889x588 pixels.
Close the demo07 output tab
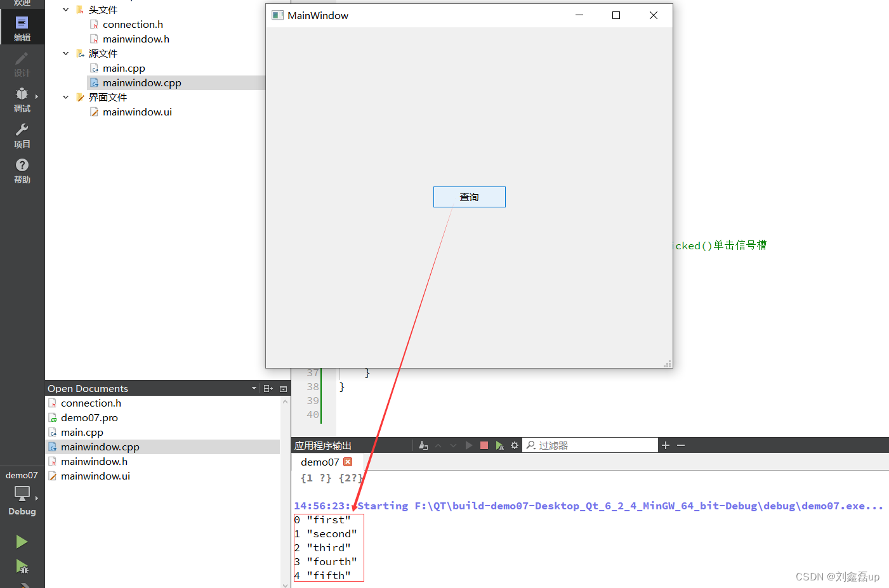pyautogui.click(x=348, y=462)
